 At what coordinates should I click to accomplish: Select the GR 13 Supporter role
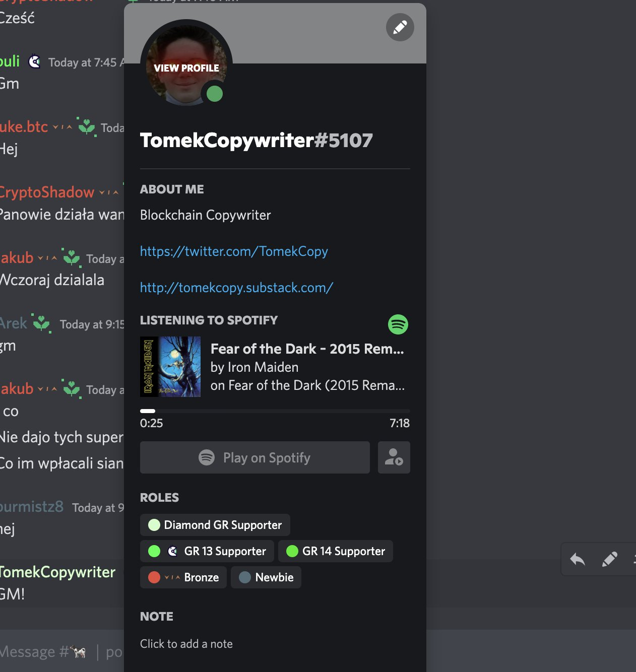[207, 551]
